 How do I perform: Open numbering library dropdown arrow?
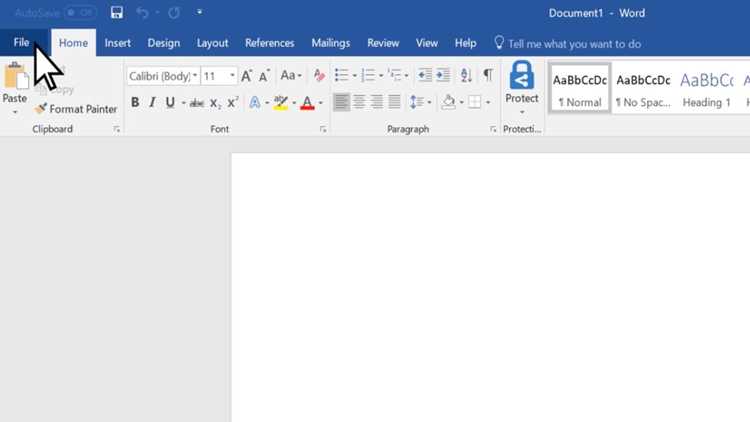pos(381,76)
